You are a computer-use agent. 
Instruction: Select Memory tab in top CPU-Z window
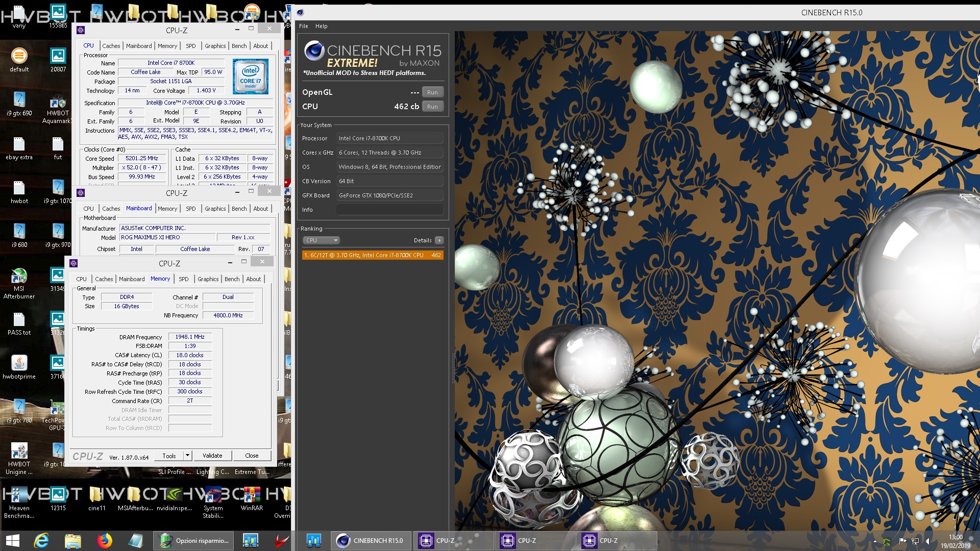click(167, 46)
